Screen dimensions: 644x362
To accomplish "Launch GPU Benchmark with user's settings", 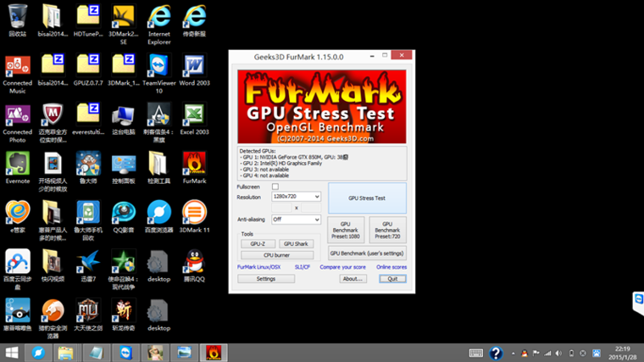I will point(367,253).
